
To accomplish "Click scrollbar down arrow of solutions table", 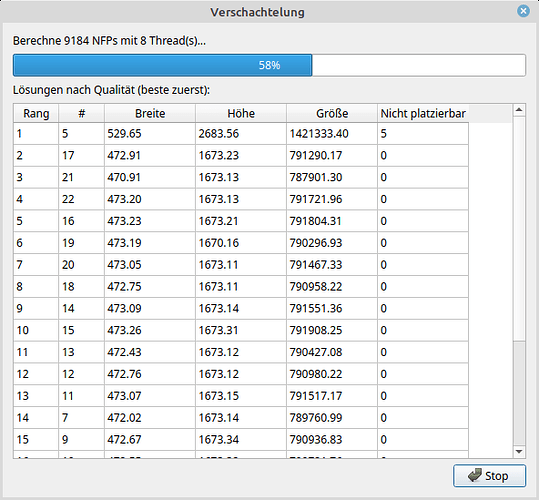I will pos(519,452).
